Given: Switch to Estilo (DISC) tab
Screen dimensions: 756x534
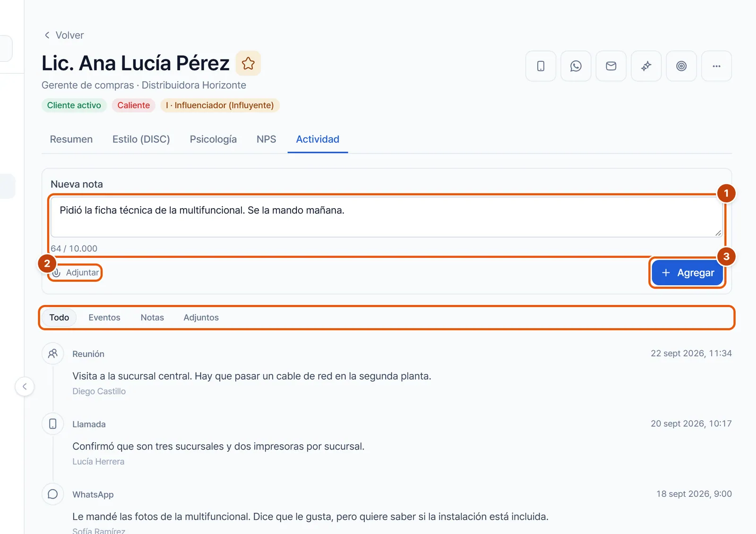Looking at the screenshot, I should click(141, 139).
